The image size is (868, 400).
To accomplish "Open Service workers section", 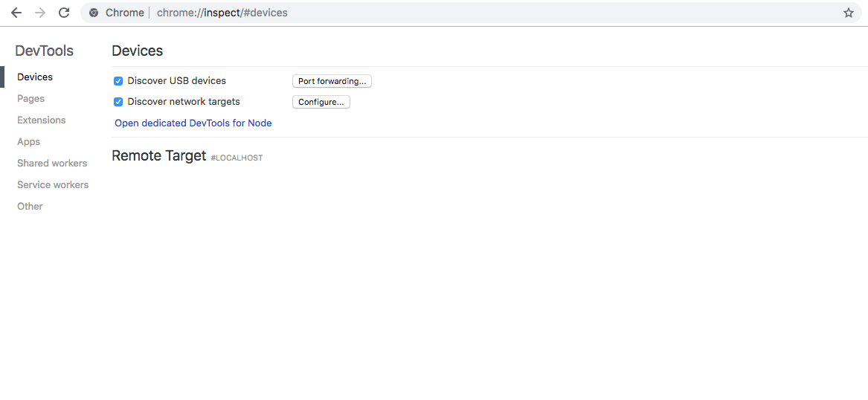I will tap(53, 185).
